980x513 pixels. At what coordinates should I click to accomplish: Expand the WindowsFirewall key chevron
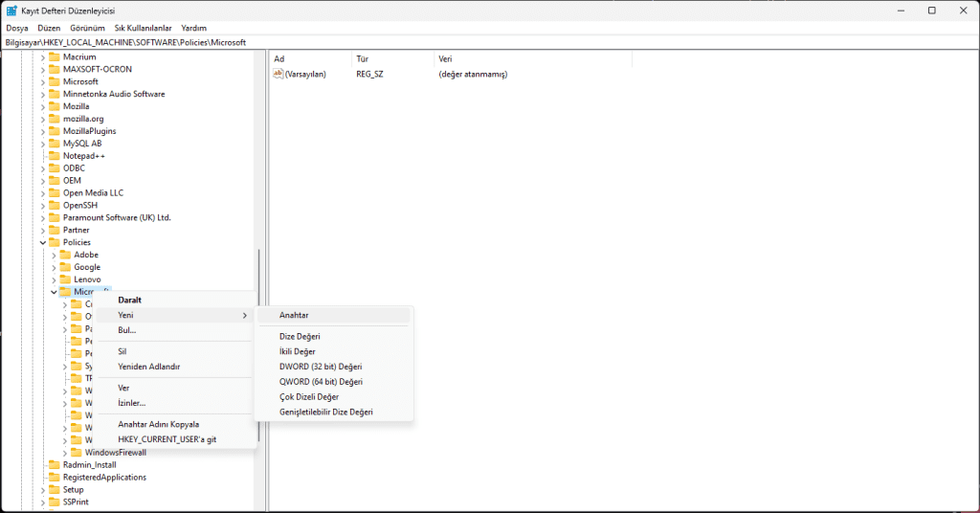(65, 453)
